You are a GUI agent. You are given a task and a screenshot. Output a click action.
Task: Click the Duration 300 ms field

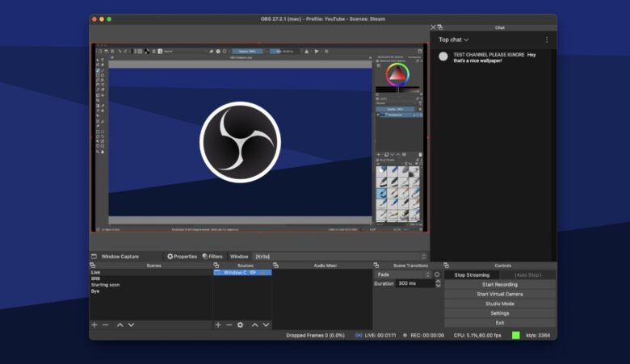416,283
